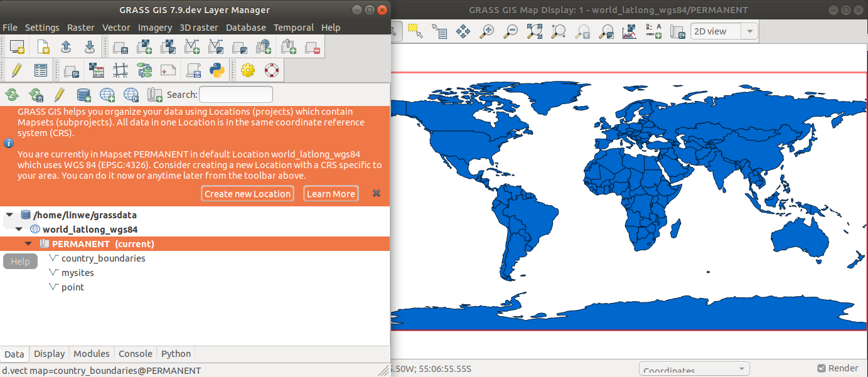
Task: Collapse the world_latlong_wgs84 location node
Action: click(x=19, y=230)
